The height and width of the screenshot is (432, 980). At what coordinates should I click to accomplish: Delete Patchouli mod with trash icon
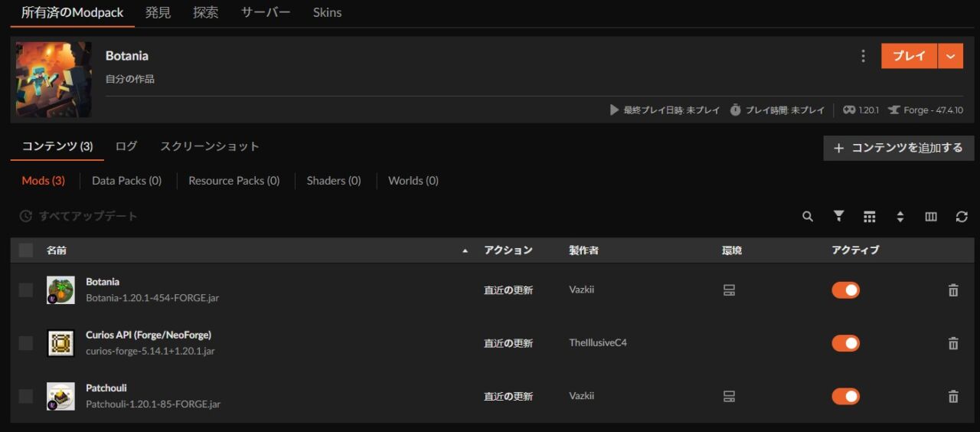point(953,396)
